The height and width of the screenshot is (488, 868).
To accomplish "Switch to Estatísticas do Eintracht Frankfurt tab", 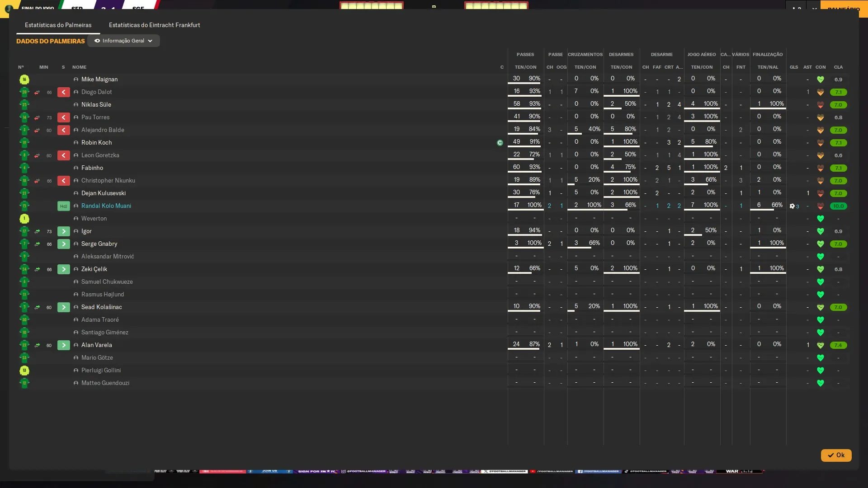I will click(x=154, y=25).
